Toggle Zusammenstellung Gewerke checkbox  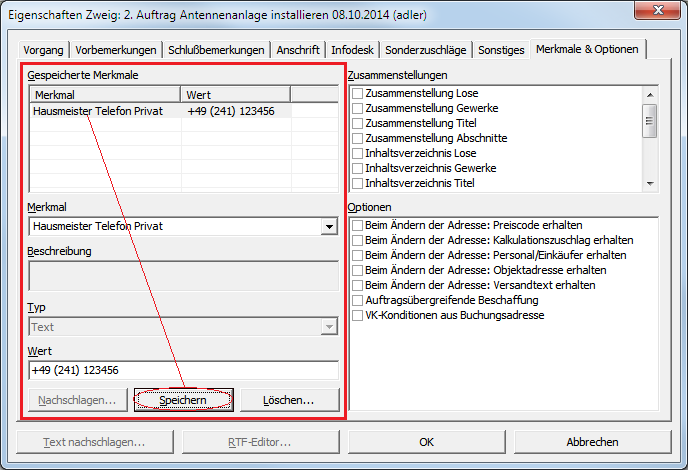coord(358,108)
